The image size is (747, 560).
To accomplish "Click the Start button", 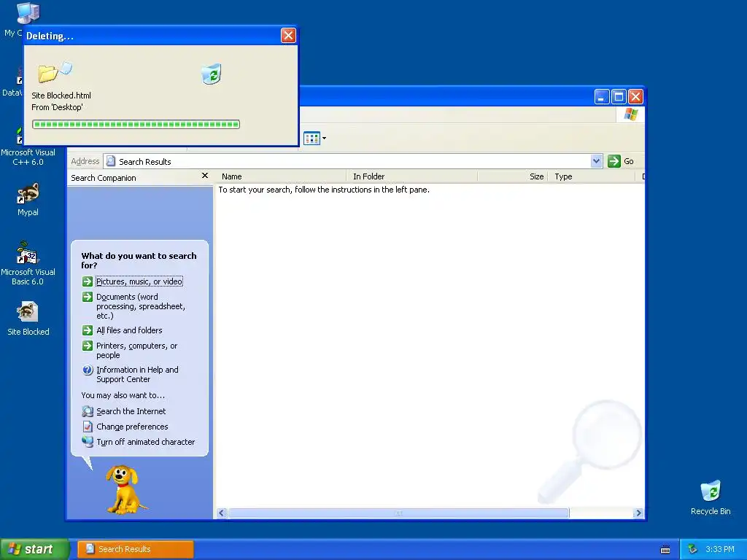I will coord(34,549).
